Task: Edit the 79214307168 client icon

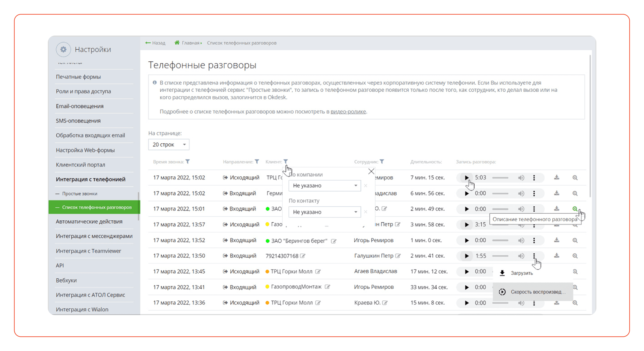Action: 303,256
